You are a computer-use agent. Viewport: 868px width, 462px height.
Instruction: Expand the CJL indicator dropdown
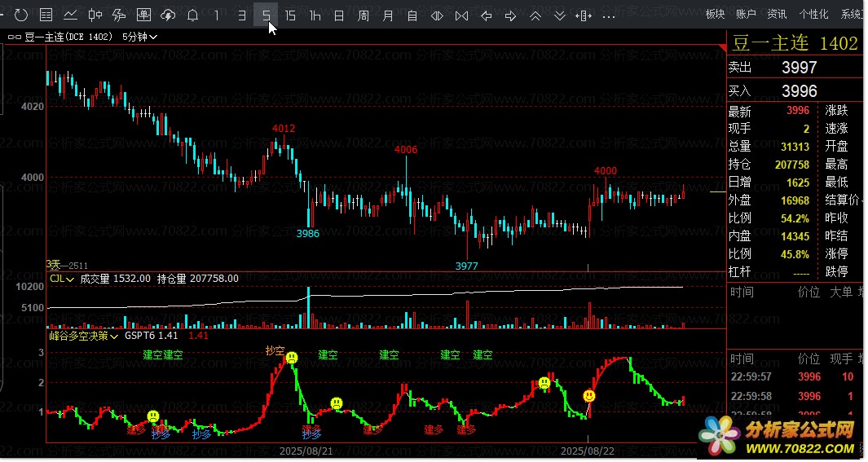pos(61,279)
